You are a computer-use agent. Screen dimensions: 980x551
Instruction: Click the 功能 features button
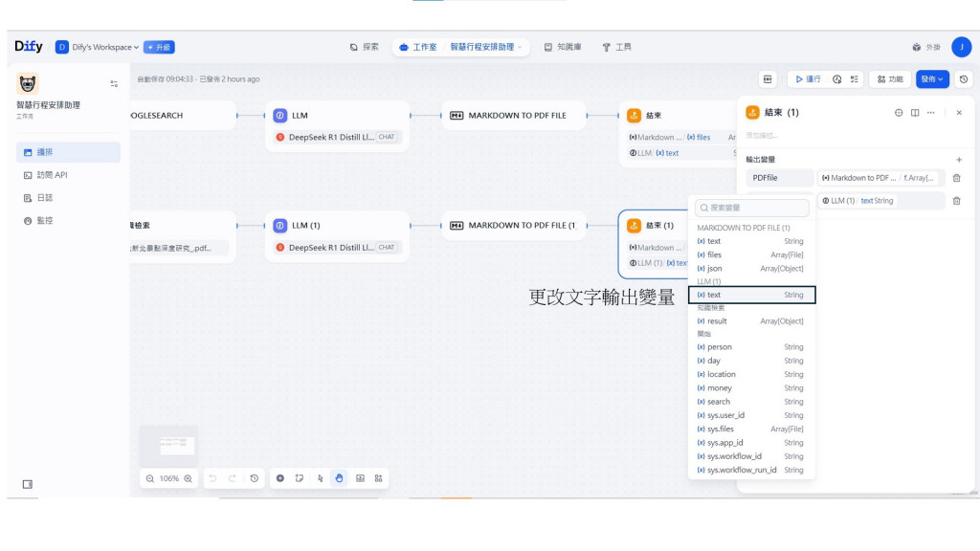click(x=890, y=79)
